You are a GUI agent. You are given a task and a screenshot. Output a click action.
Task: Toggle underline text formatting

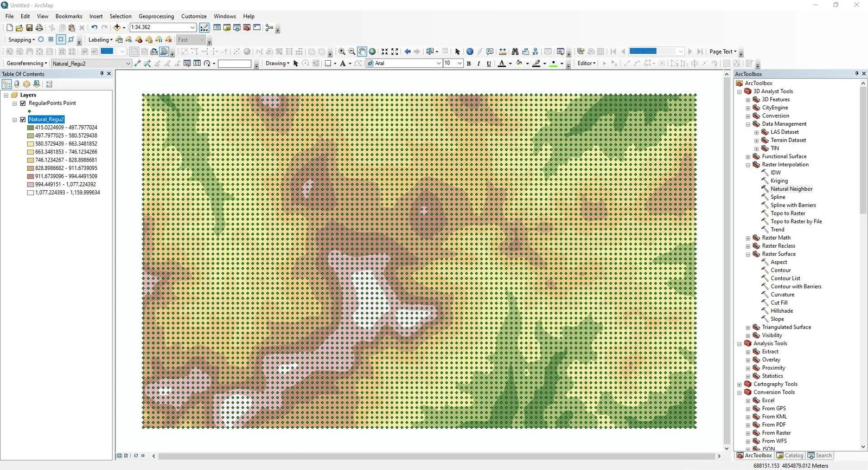click(x=489, y=63)
